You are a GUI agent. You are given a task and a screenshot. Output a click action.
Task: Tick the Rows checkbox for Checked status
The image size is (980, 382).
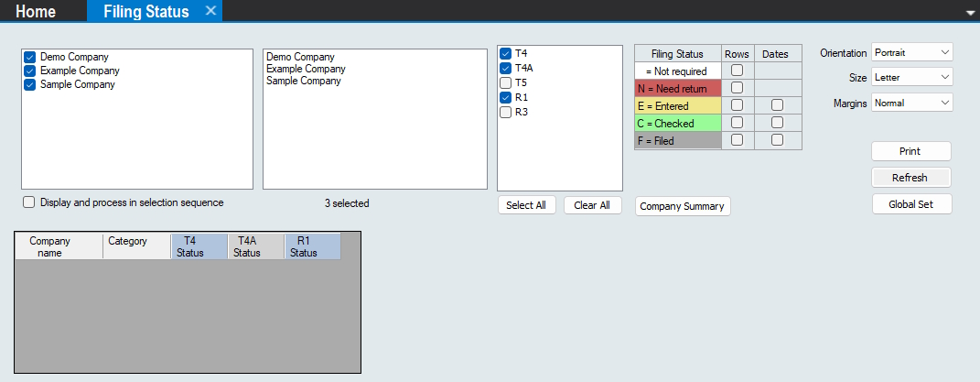pyautogui.click(x=737, y=123)
